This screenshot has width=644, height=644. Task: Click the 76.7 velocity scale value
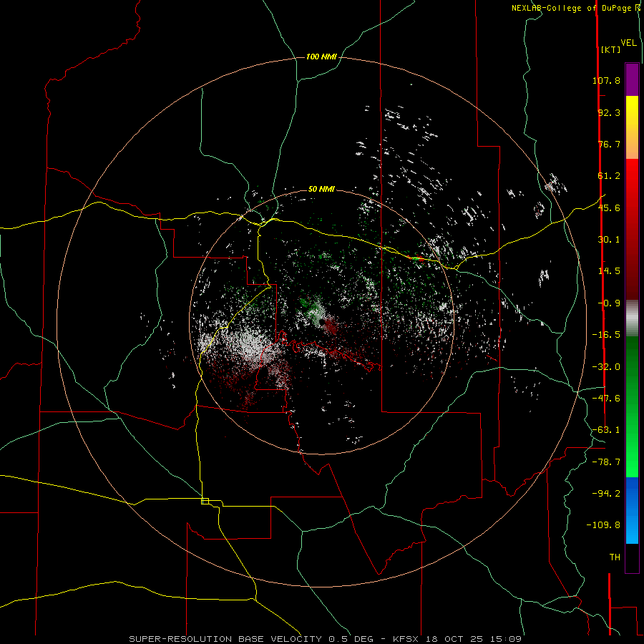pos(609,144)
